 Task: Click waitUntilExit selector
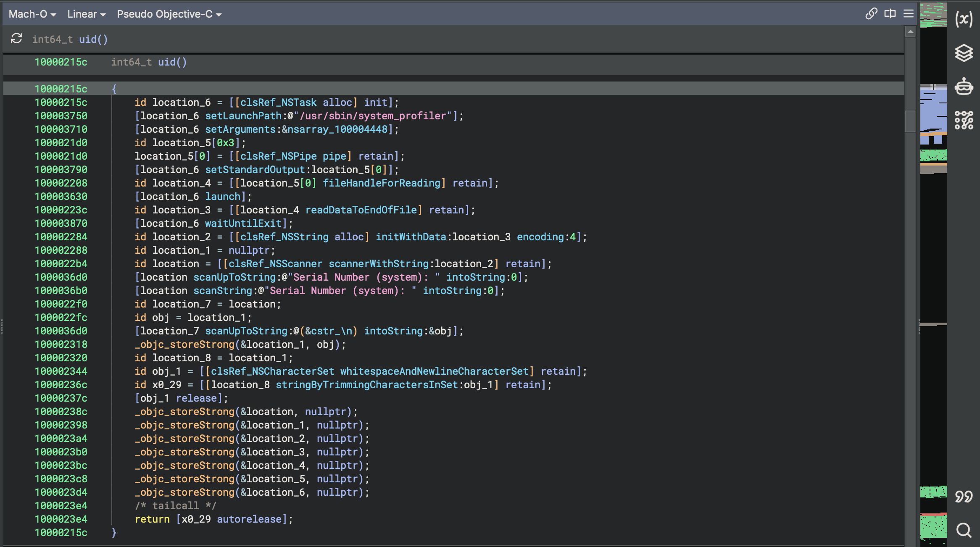pos(243,223)
